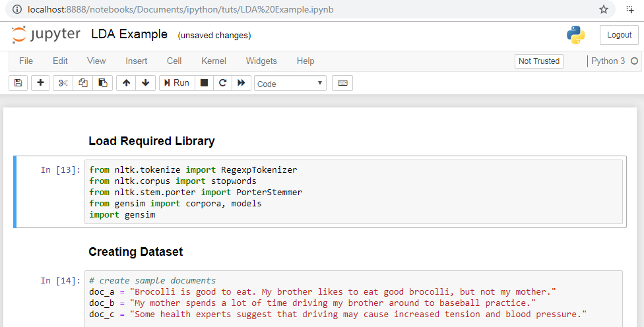Restart kernel and rerun all with the fast-forward icon
Viewport: 644px width, 327px height.
[x=241, y=83]
